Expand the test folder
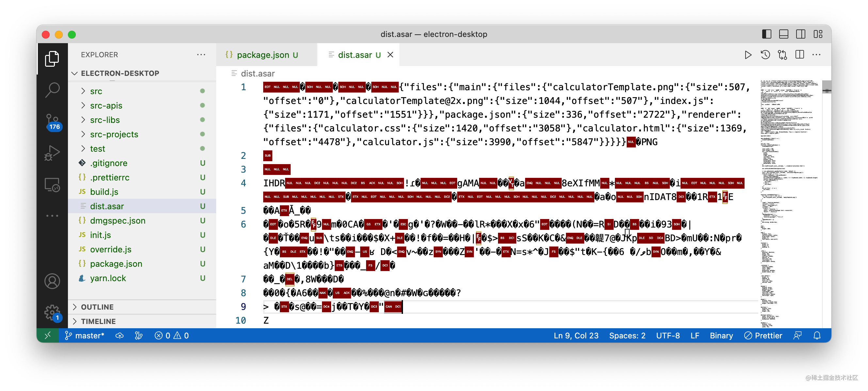Viewport: 868px width, 391px height. [x=142, y=148]
